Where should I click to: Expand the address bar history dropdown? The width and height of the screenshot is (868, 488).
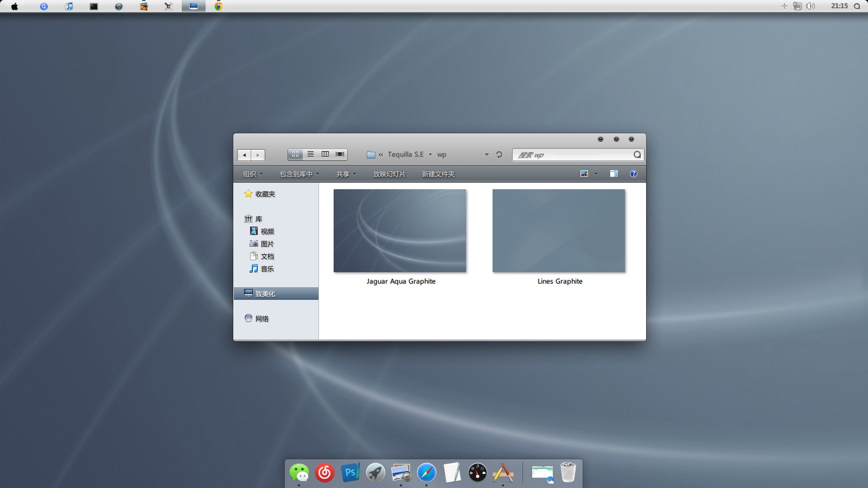(487, 155)
